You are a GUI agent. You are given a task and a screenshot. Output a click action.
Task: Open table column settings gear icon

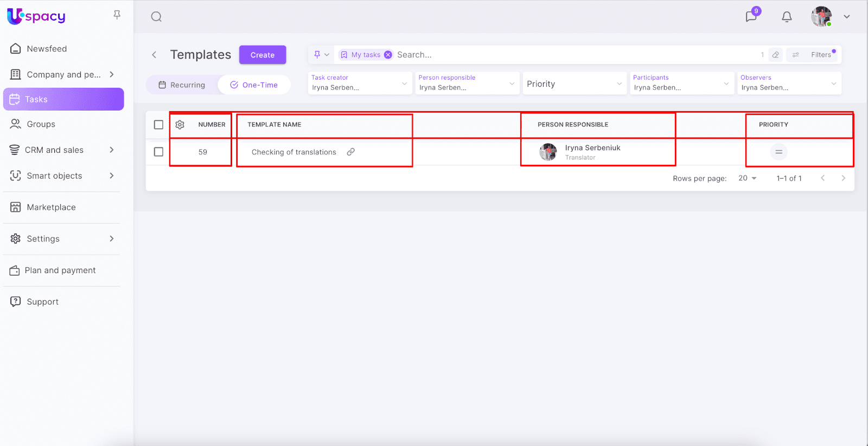point(180,125)
